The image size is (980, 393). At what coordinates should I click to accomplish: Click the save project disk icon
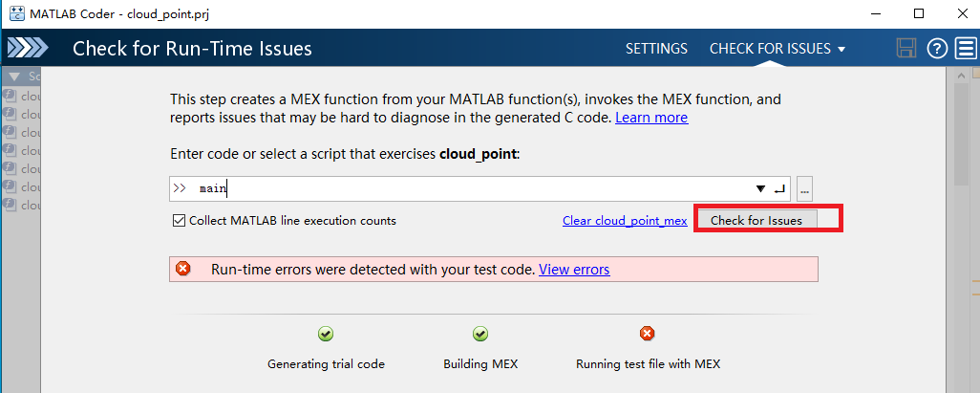click(906, 49)
